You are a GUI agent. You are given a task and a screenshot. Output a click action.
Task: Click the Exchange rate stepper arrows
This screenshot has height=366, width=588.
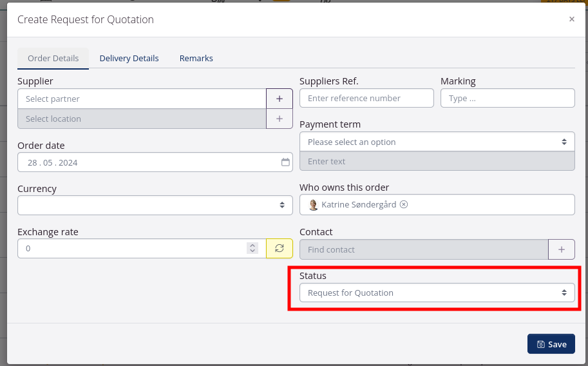[252, 248]
